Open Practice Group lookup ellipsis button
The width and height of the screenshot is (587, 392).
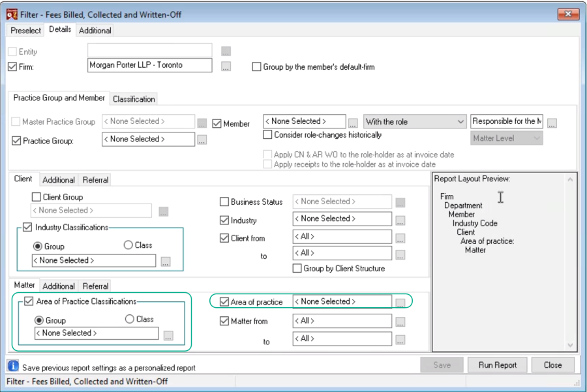click(x=202, y=140)
